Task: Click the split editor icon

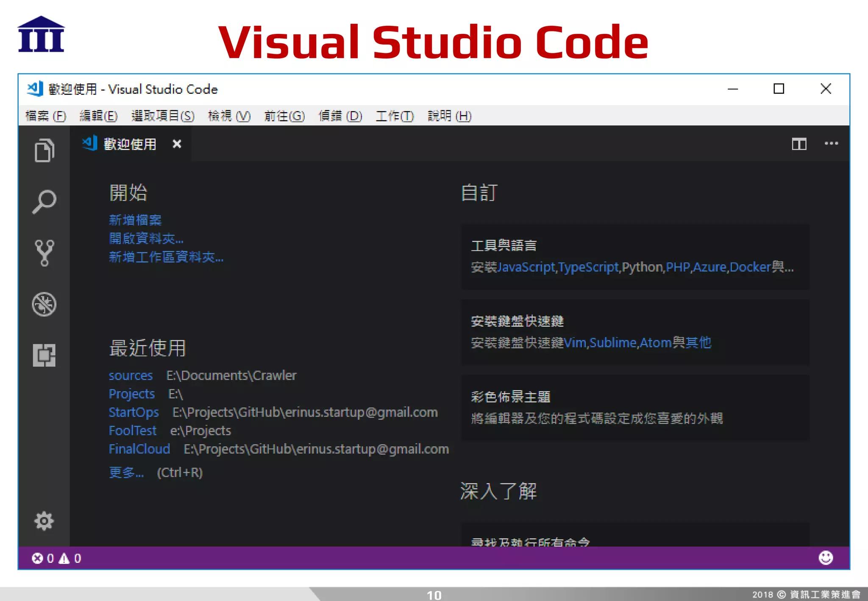Action: (x=799, y=144)
